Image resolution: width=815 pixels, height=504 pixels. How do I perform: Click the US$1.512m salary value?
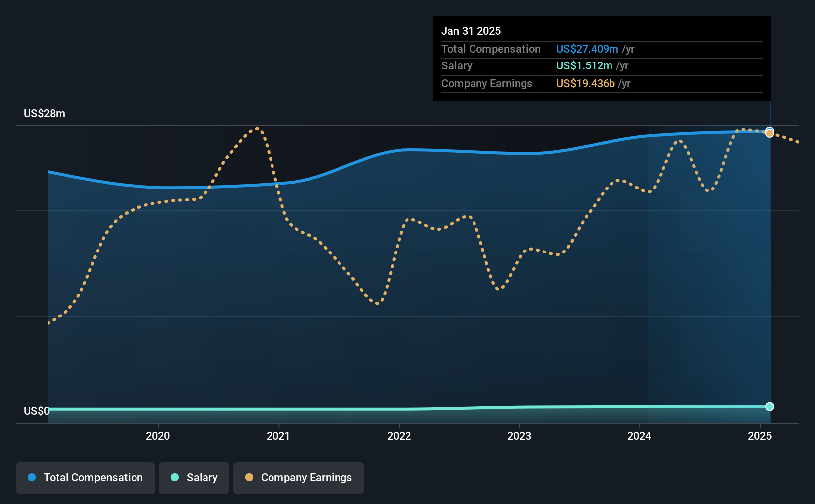tap(584, 65)
